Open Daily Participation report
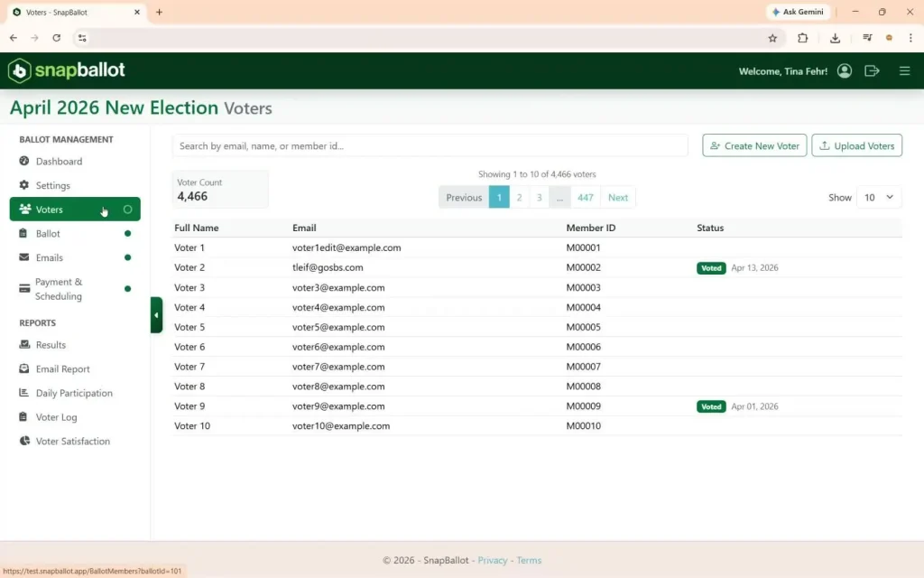The image size is (924, 578). tap(74, 393)
